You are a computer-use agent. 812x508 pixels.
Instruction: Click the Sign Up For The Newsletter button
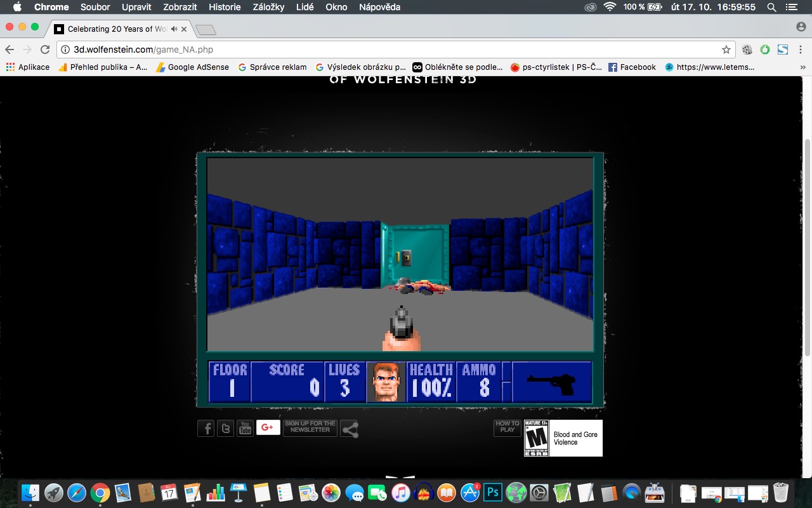[x=310, y=427]
